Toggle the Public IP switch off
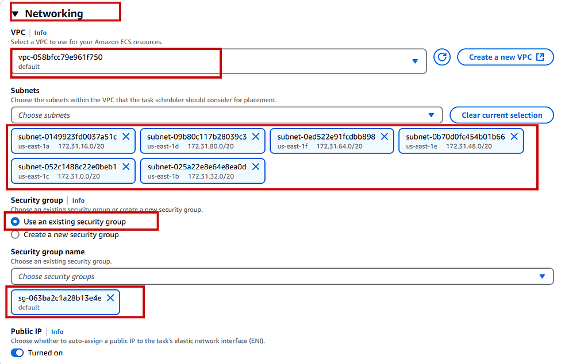Viewport: 588px width, 364px height. (18, 353)
